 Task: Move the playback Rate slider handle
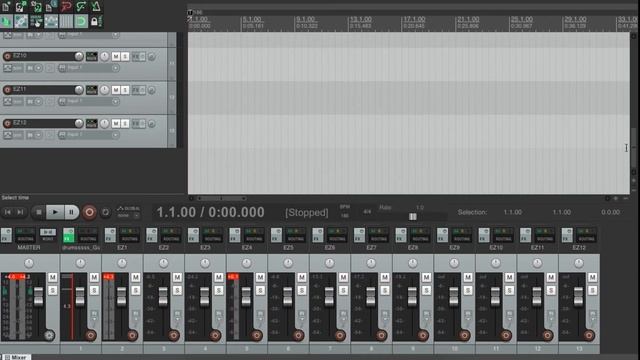point(413,216)
